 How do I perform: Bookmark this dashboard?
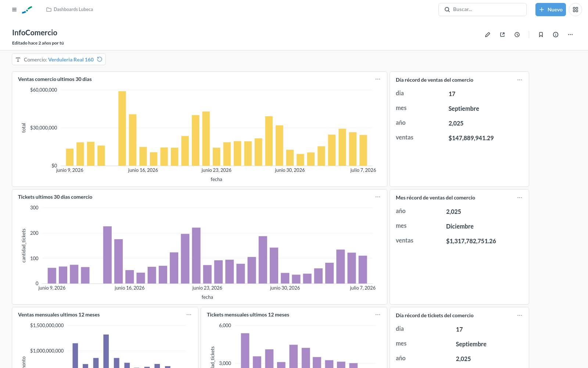click(541, 35)
